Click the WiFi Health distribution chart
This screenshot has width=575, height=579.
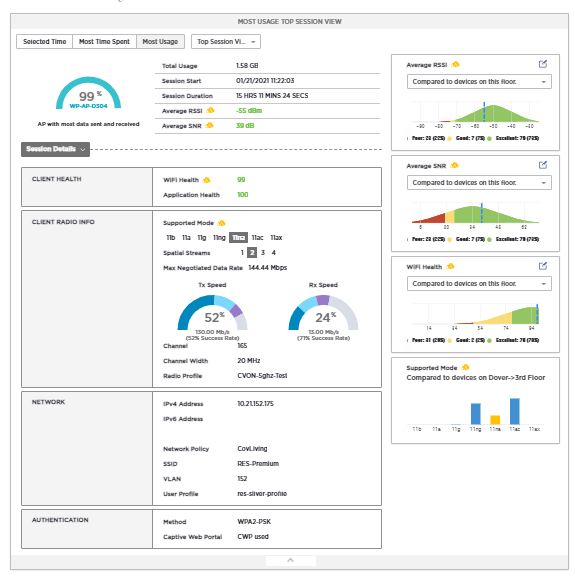pyautogui.click(x=475, y=314)
